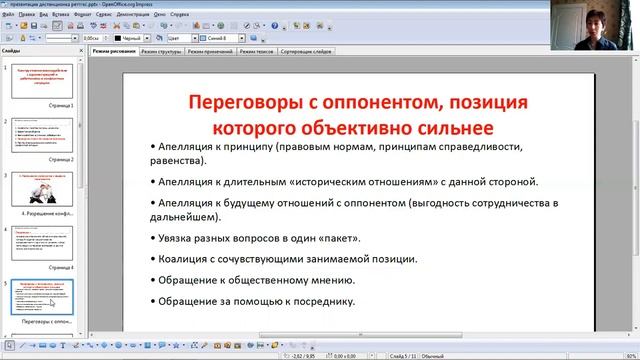Viewport: 640px width, 360px height.
Task: Select the Ellipse drawing tool
Action: pyautogui.click(x=53, y=345)
